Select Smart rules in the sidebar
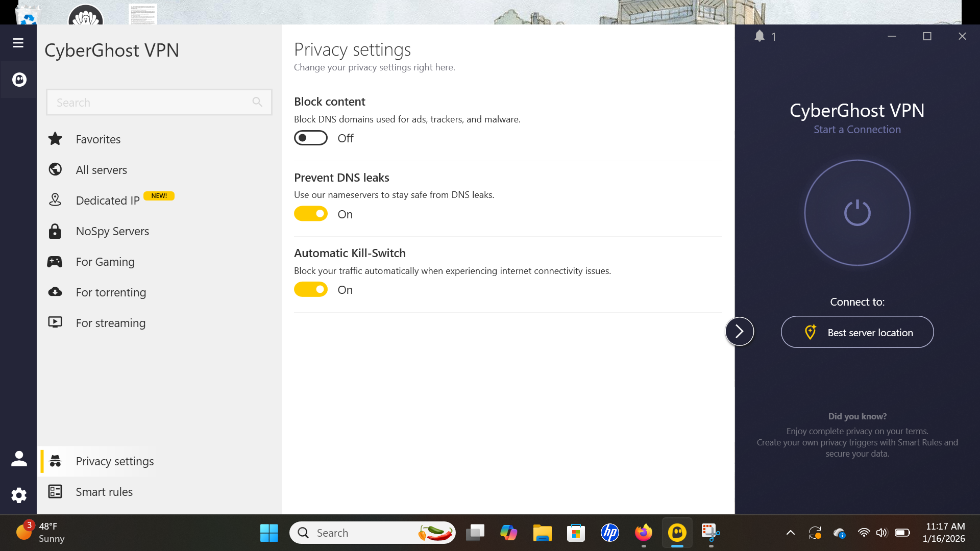 (x=104, y=492)
